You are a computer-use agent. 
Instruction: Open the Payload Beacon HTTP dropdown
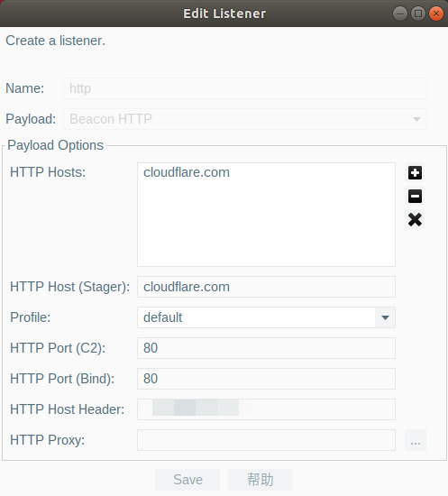245,119
